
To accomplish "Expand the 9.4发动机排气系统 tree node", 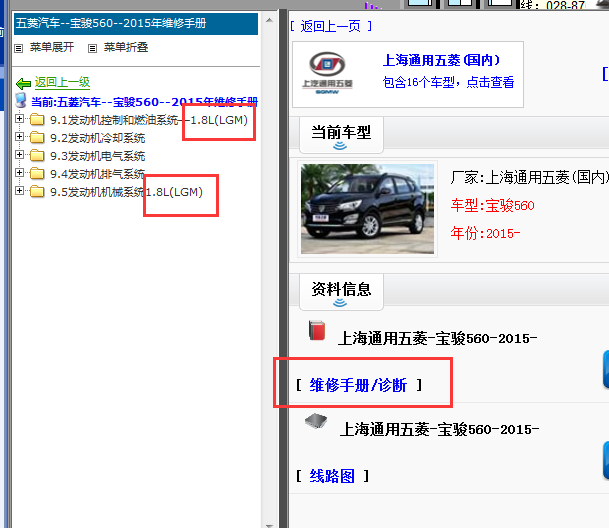I will click(x=19, y=173).
